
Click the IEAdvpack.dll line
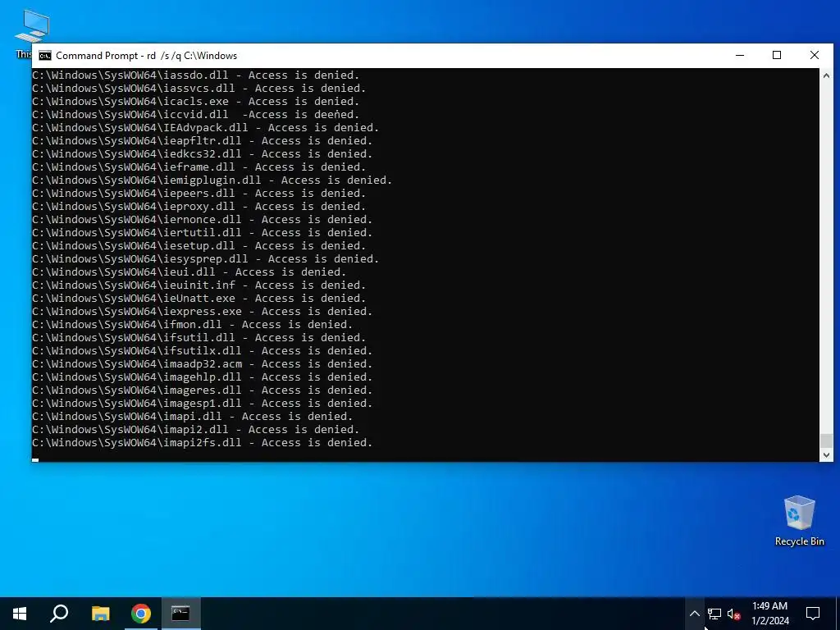point(205,127)
